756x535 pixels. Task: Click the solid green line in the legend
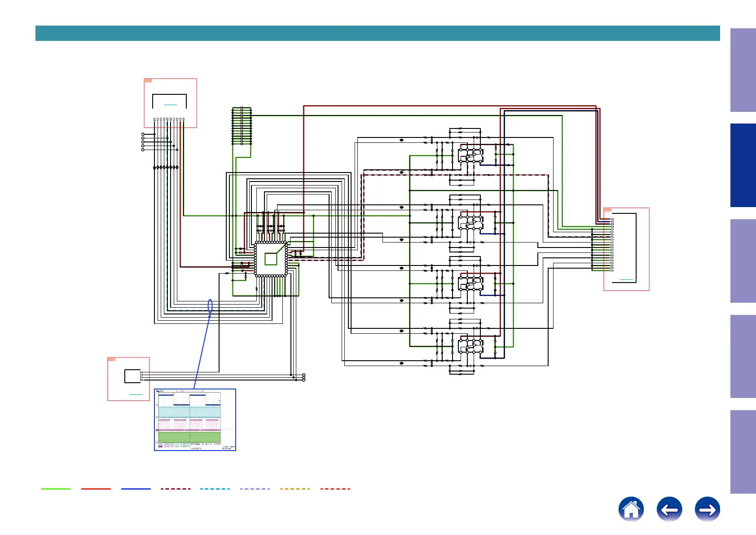pyautogui.click(x=56, y=489)
